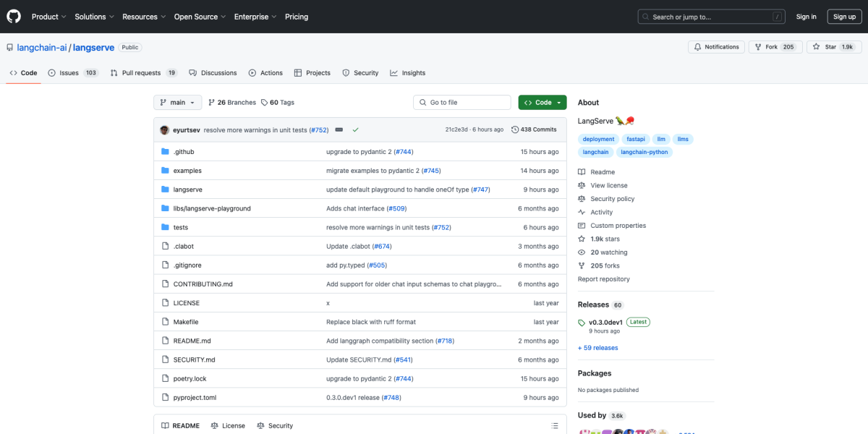This screenshot has height=434, width=868.
Task: Click the Notifications bell icon
Action: tap(697, 47)
